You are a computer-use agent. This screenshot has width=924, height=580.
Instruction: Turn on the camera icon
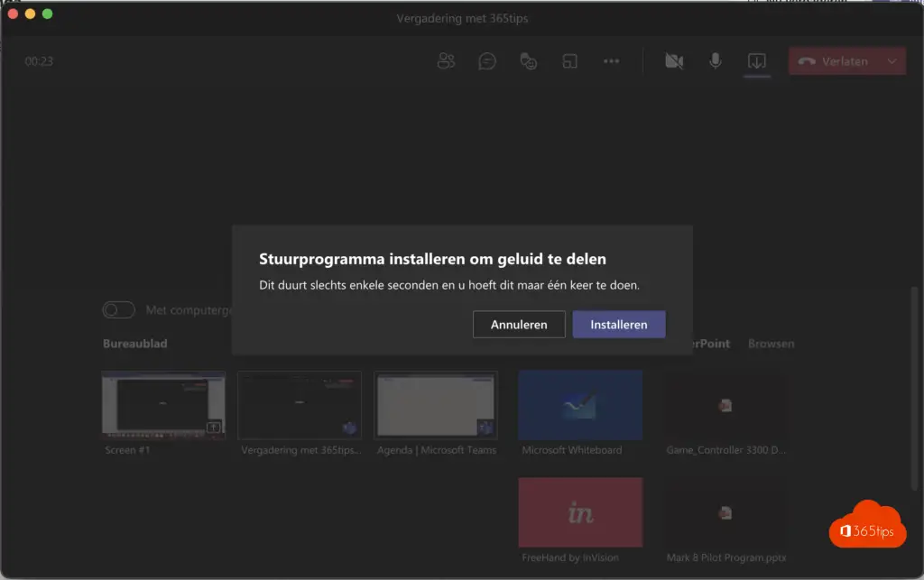(674, 61)
